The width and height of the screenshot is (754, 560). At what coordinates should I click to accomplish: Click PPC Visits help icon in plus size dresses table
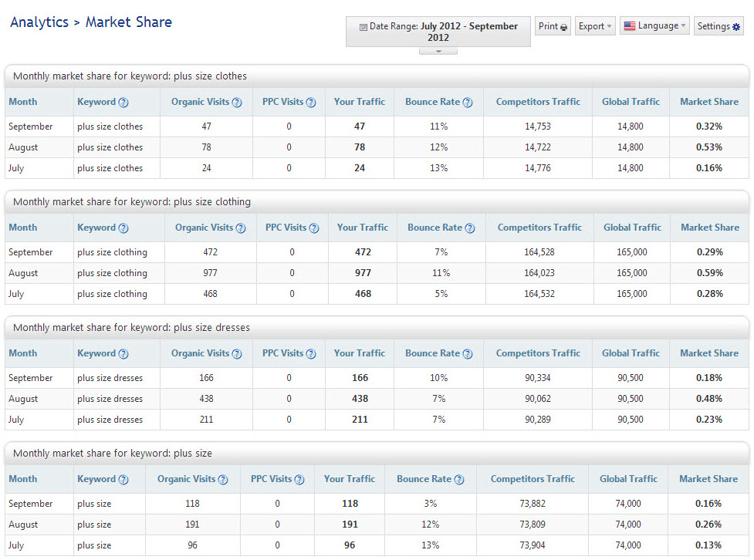coord(310,354)
